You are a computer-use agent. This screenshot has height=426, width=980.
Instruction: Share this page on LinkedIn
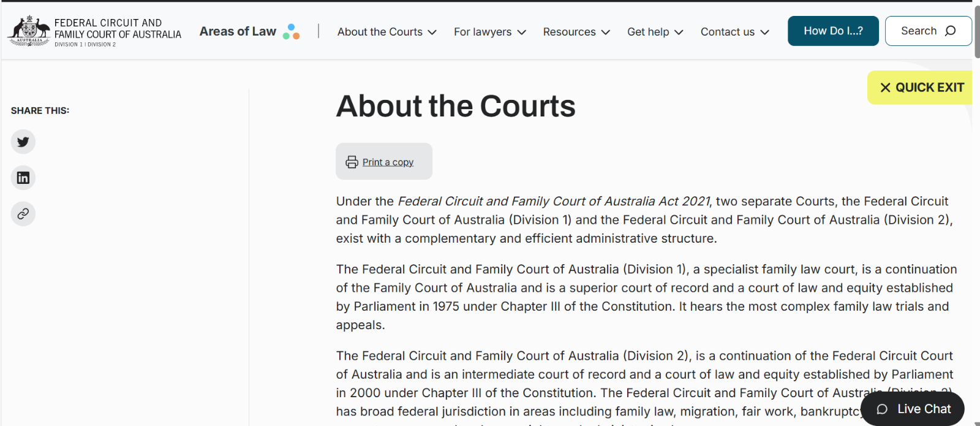[23, 178]
